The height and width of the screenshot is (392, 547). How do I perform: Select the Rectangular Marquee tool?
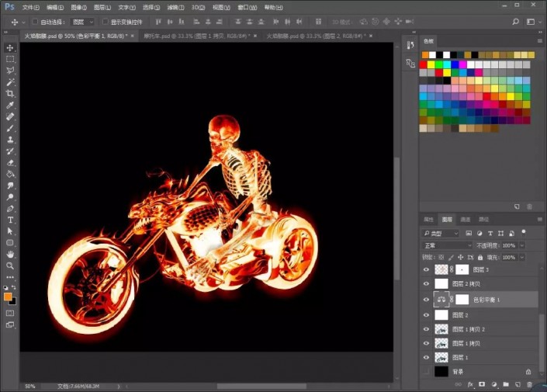[10, 59]
